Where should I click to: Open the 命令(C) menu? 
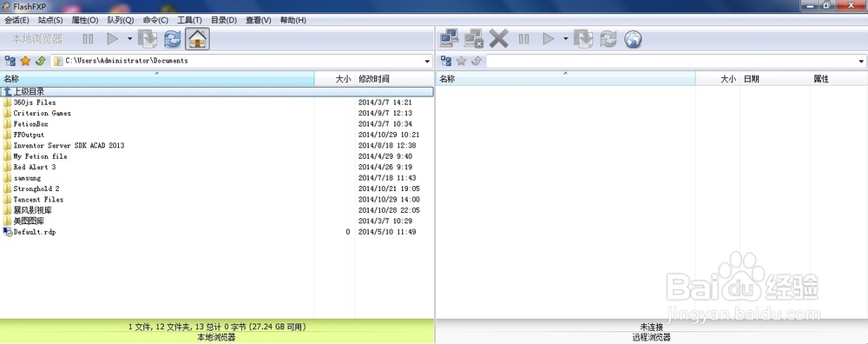coord(155,20)
